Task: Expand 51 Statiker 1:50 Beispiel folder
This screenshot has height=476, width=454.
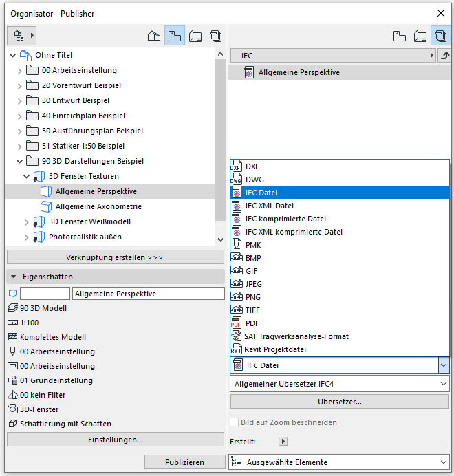Action: coord(19,147)
